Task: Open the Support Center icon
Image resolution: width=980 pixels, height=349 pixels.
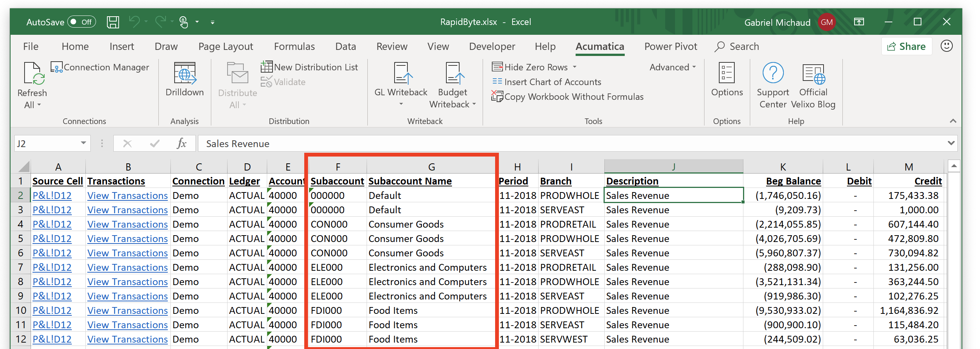Action: pos(773,73)
